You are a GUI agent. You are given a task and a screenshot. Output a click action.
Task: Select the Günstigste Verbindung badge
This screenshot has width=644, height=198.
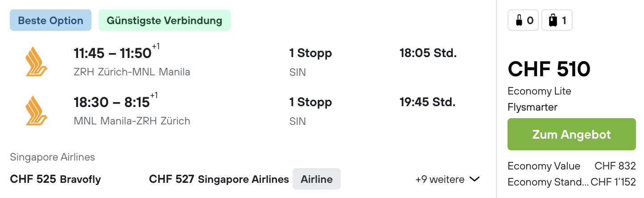click(x=165, y=21)
